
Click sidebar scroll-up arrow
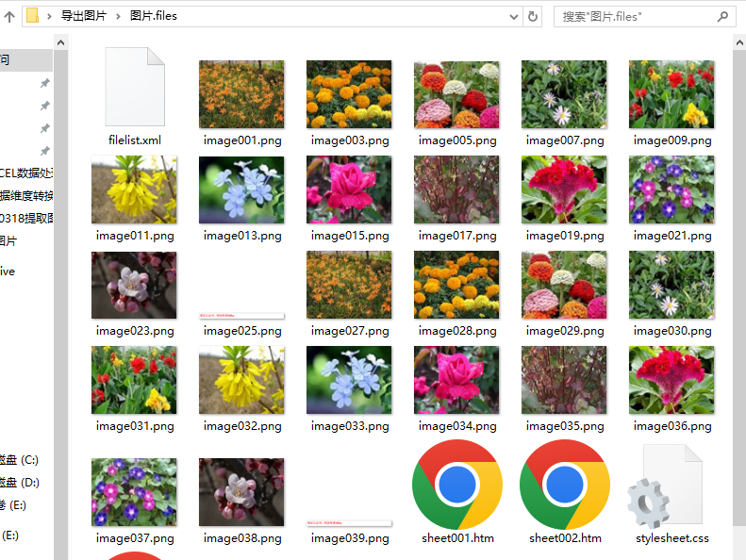(60, 42)
